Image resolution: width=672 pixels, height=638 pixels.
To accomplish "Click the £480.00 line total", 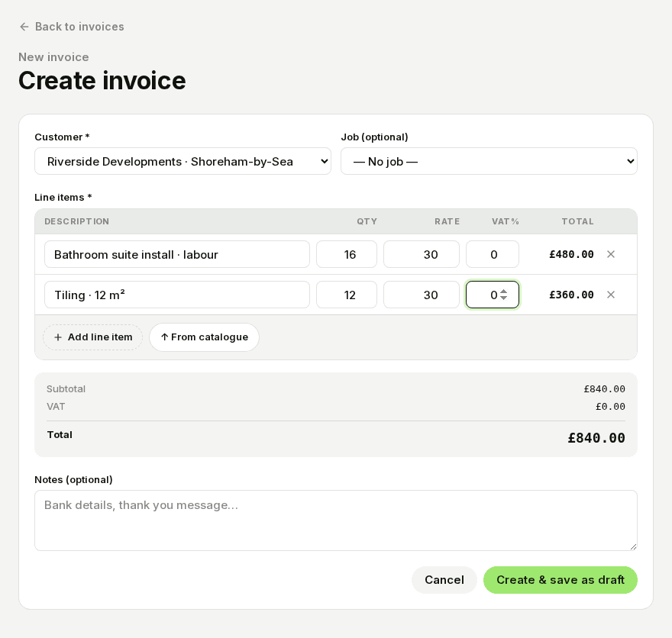I will tap(571, 254).
